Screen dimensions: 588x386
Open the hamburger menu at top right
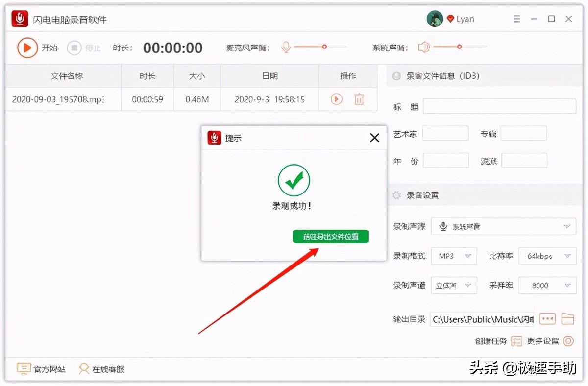pyautogui.click(x=516, y=19)
